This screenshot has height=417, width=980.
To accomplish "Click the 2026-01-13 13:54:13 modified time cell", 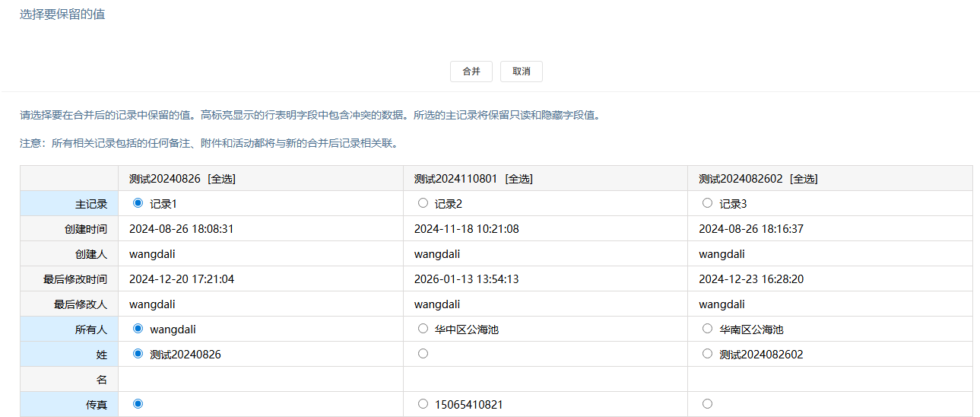I will click(466, 279).
